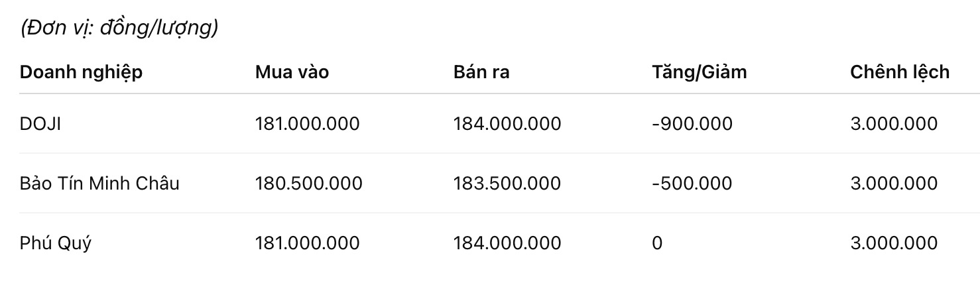Select the -500.000 change value
980x297 pixels.
pyautogui.click(x=692, y=183)
